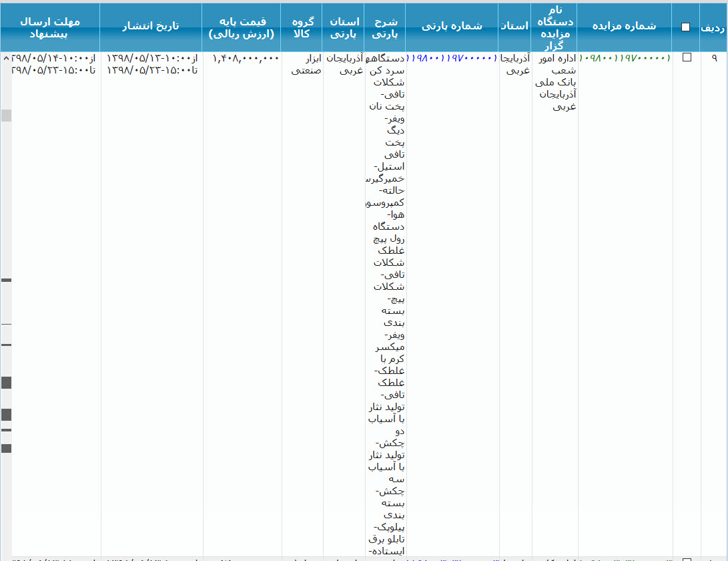
Task: Click the استان پارتی column header
Action: pos(344,27)
